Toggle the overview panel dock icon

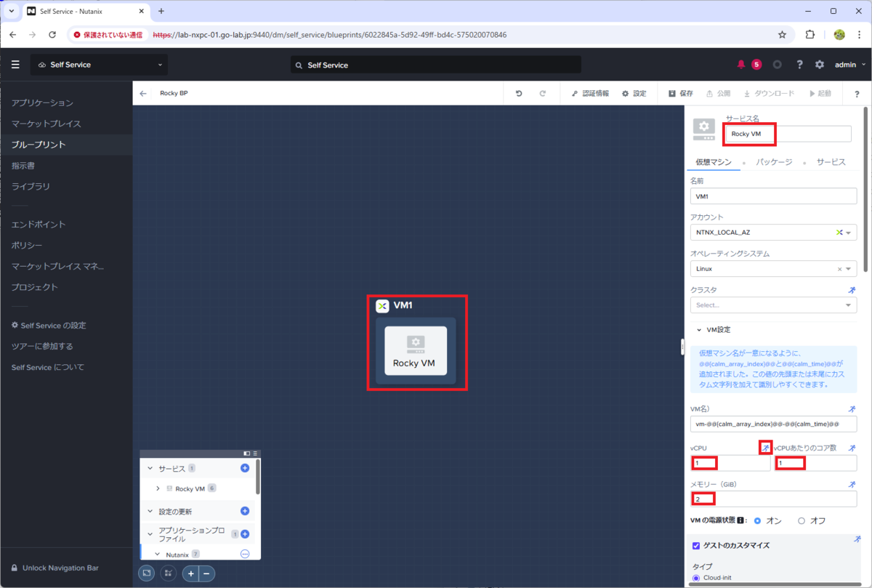247,454
